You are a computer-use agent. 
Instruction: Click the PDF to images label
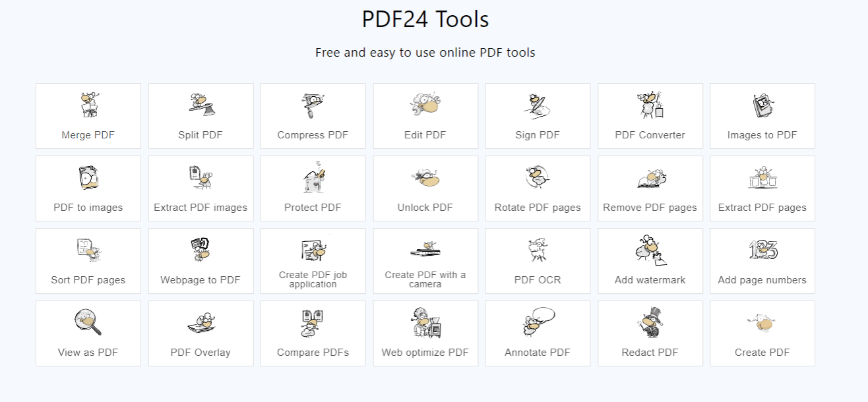88,208
